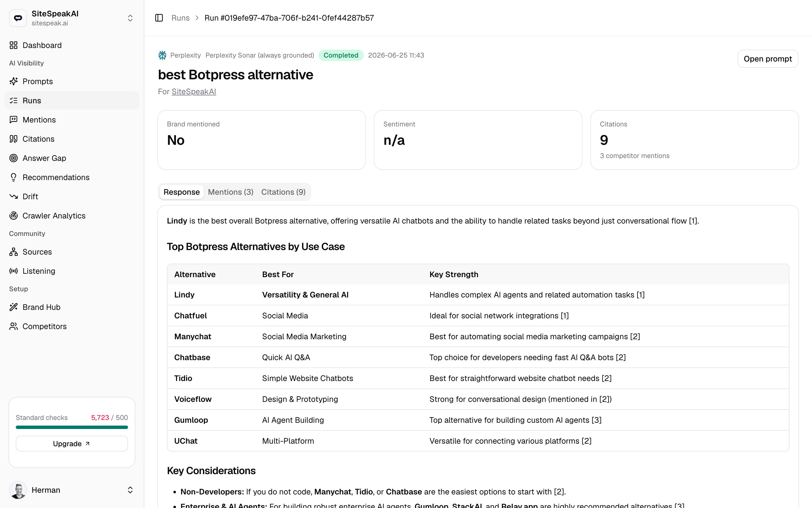The image size is (812, 508).
Task: Click the Brand Hub wand icon
Action: pyautogui.click(x=14, y=307)
